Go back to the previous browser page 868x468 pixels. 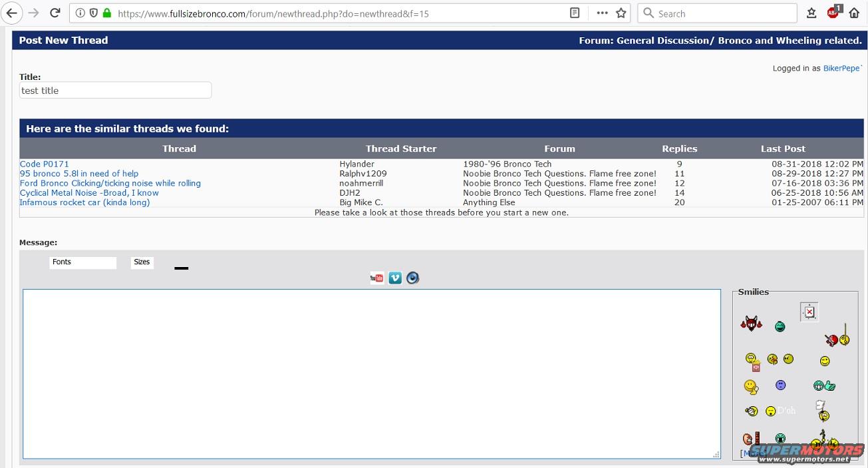click(x=12, y=13)
